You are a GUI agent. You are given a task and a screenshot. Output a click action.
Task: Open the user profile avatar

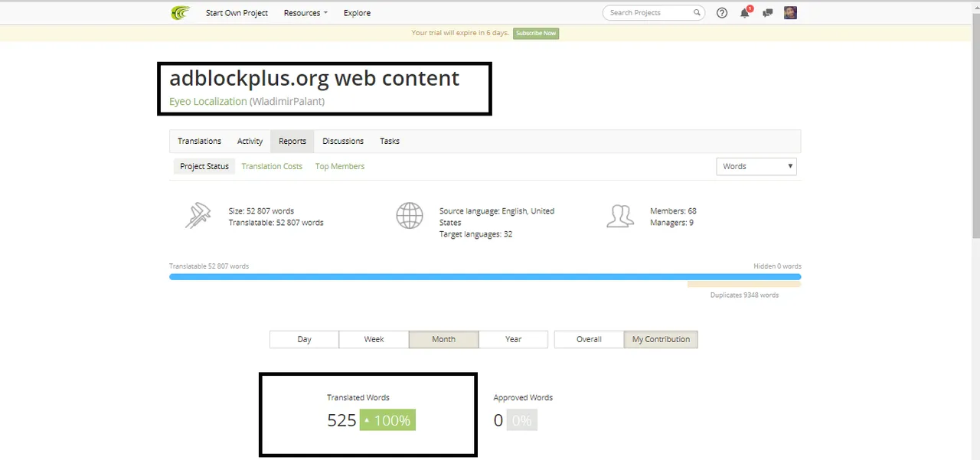click(790, 12)
